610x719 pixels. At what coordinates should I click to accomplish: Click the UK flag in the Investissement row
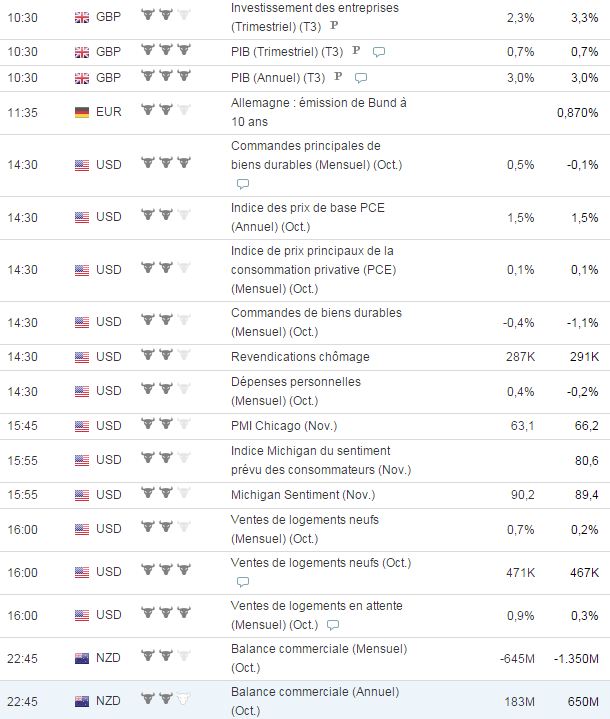tap(82, 17)
